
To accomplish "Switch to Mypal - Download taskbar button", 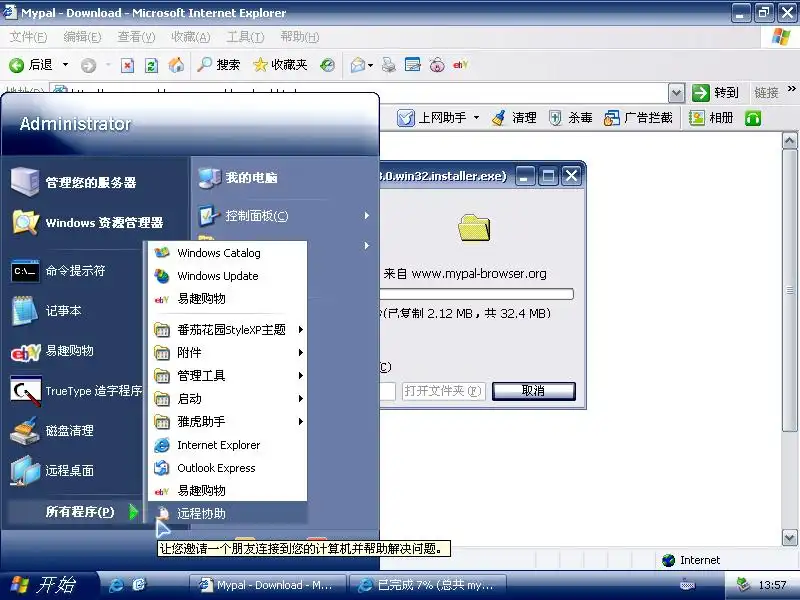I will click(267, 585).
